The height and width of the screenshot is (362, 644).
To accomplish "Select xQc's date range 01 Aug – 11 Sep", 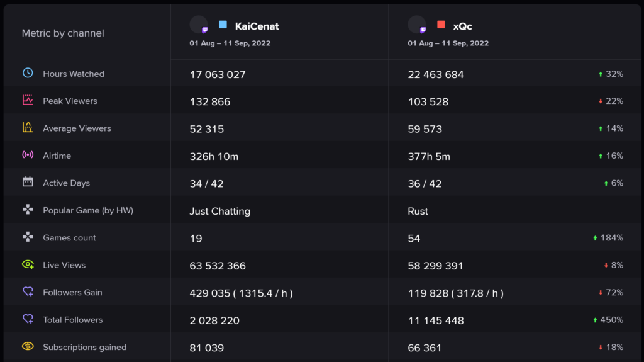I will click(448, 43).
